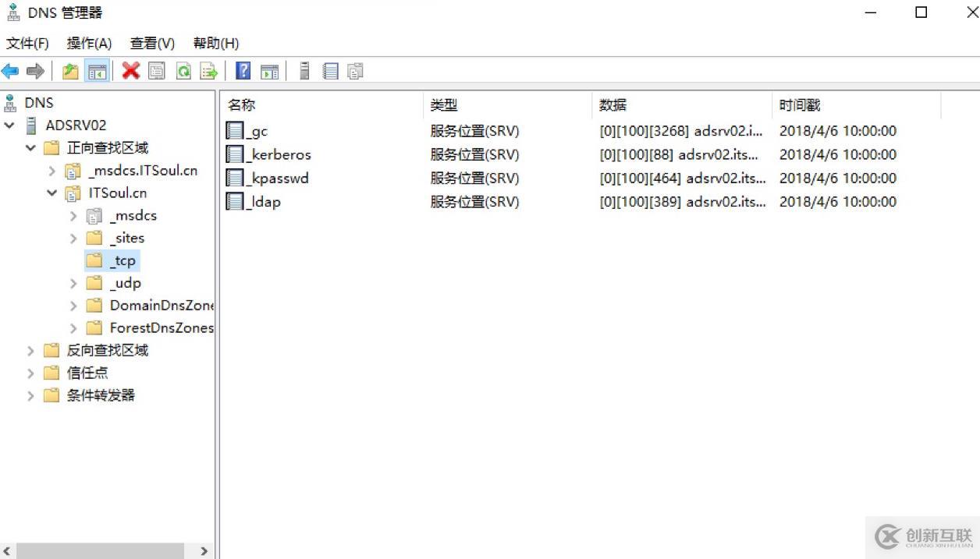This screenshot has height=559, width=980.
Task: Click the new server tower toolbar icon
Action: pos(305,71)
